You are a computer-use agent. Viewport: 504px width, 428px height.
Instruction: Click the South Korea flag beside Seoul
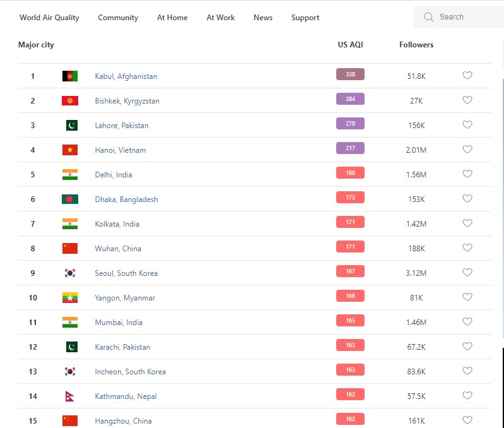70,273
